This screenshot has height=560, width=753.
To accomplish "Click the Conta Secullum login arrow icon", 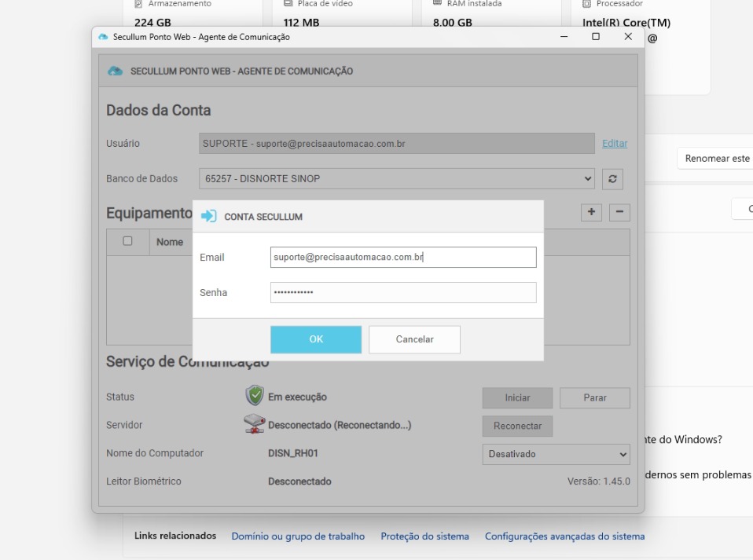I will 209,217.
